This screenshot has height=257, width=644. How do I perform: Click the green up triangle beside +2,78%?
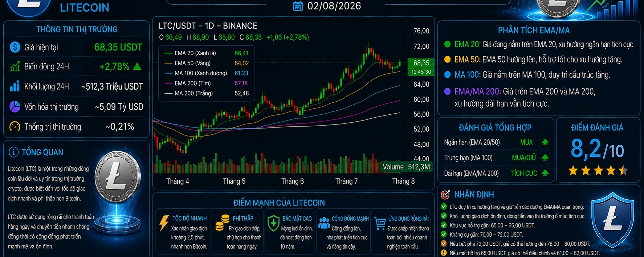pos(137,66)
